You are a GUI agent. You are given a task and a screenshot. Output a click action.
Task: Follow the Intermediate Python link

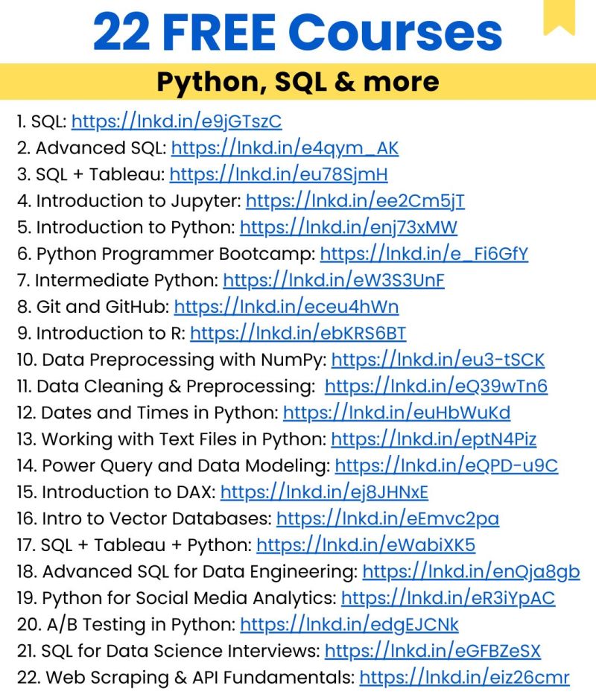[334, 280]
